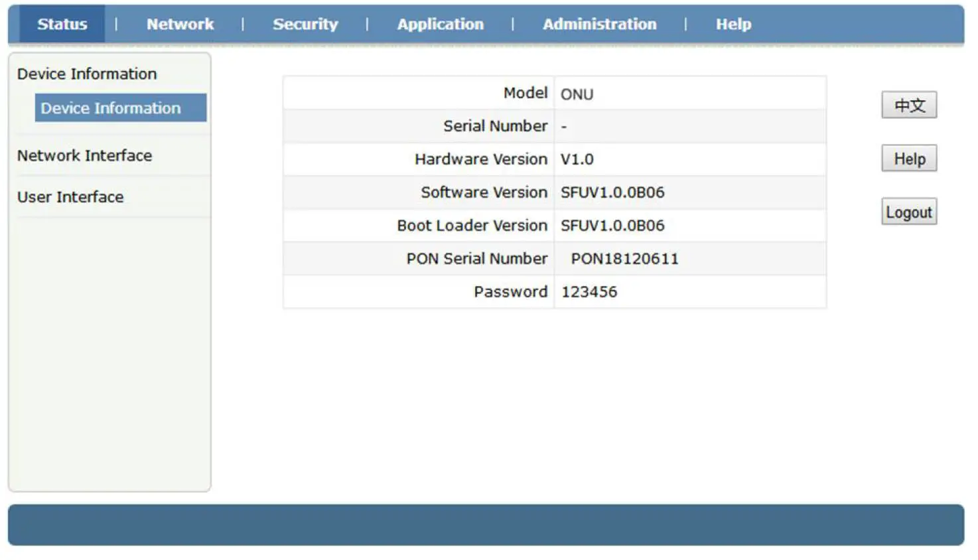This screenshot has height=560, width=978.
Task: Open the User Interface section
Action: (x=70, y=196)
